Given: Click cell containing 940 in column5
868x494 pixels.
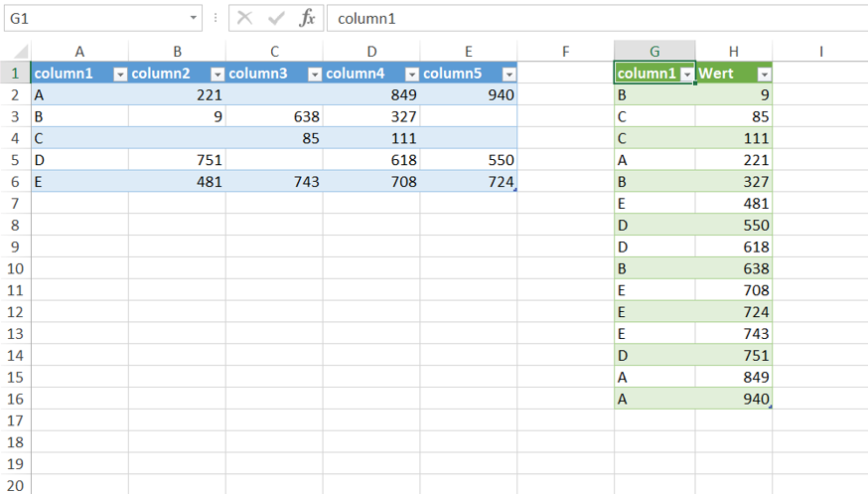Looking at the screenshot, I should pyautogui.click(x=469, y=94).
